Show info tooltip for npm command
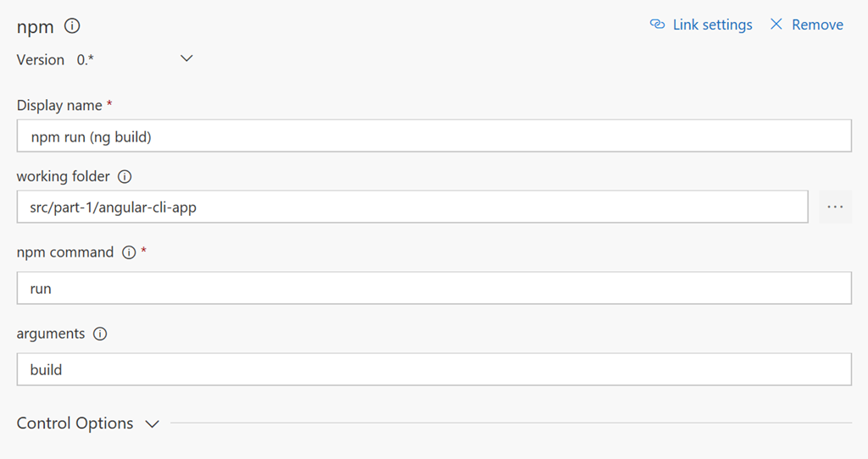868x459 pixels. [129, 252]
